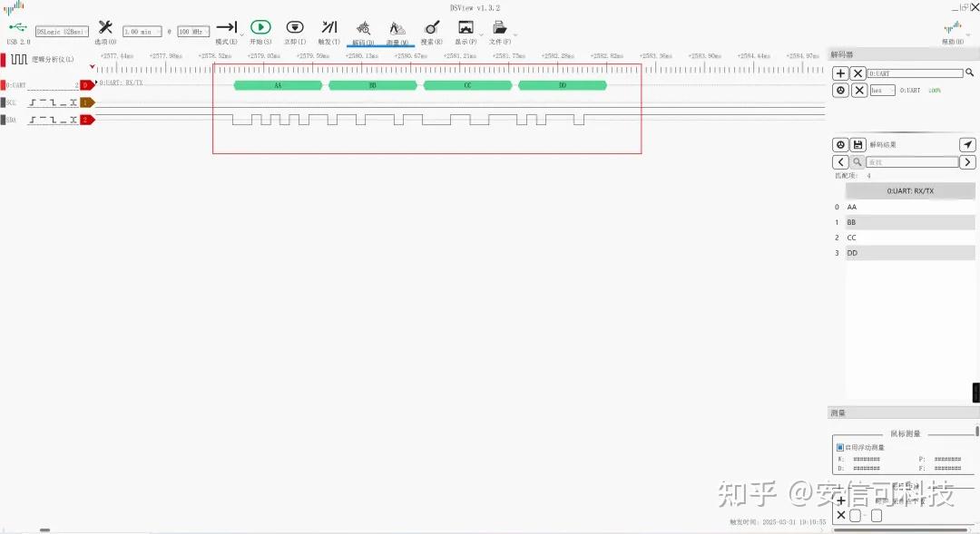Delete the 0:UART decoder row
Viewport: 980px width, 534px height.
(860, 91)
